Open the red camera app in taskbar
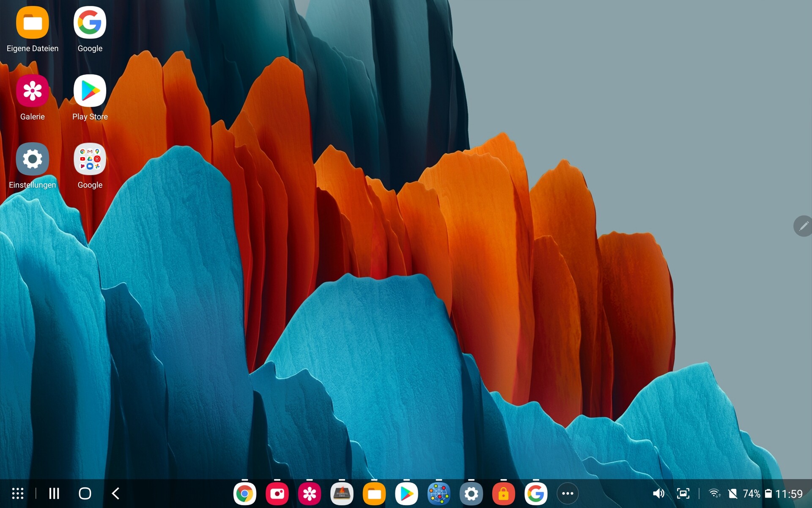812x508 pixels. coord(277,494)
